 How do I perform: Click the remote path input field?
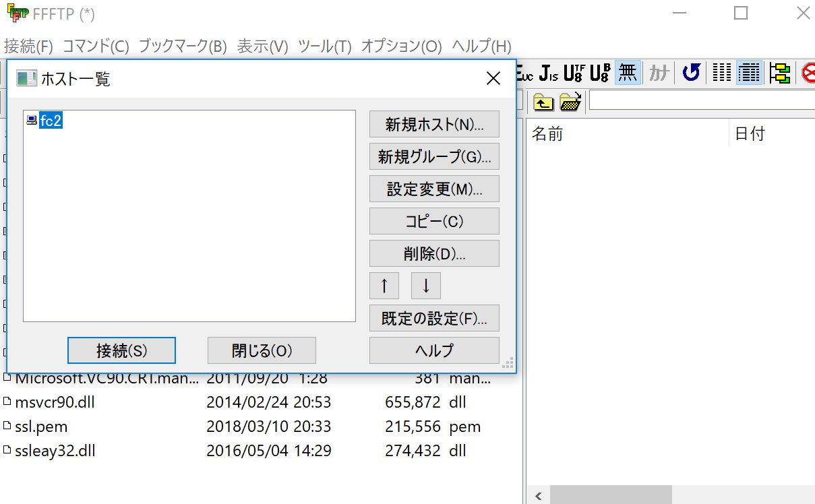click(x=701, y=101)
